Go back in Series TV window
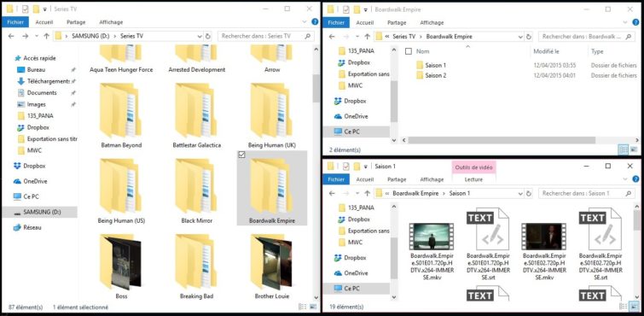644x316 pixels. (11, 36)
